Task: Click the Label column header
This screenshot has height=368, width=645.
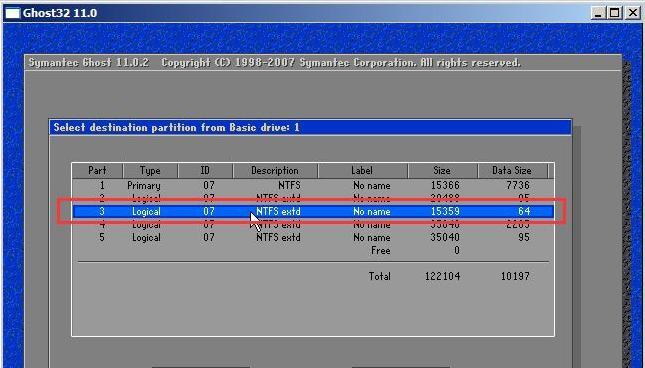Action: coord(362,171)
